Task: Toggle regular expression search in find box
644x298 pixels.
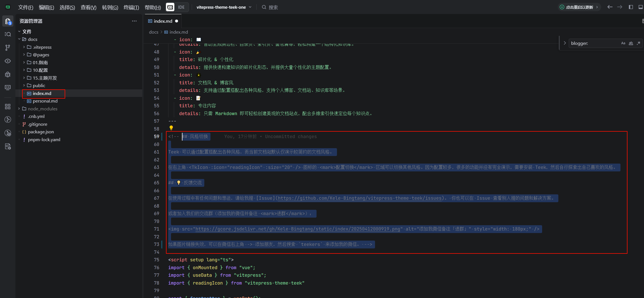Action: coord(638,43)
